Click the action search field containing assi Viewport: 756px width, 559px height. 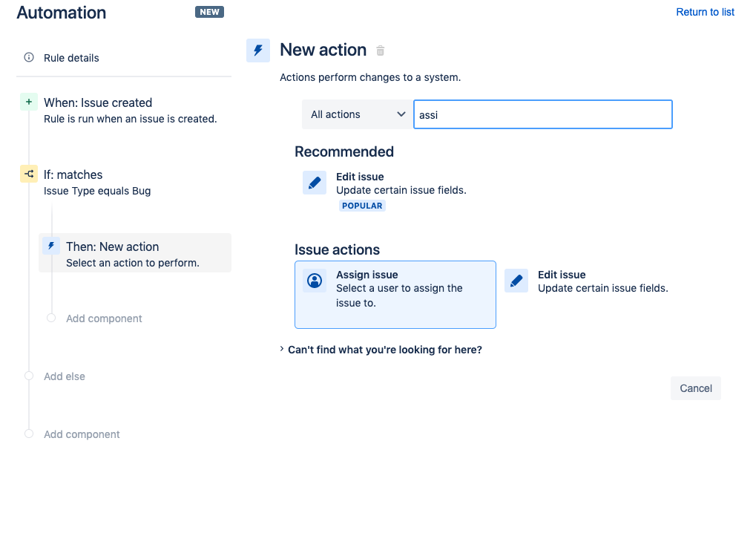tap(542, 114)
